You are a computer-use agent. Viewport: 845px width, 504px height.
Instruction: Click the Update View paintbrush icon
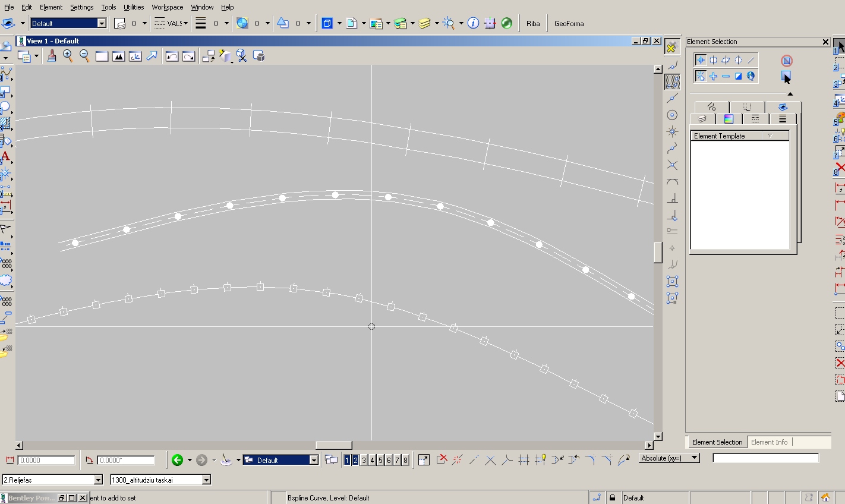tap(52, 56)
